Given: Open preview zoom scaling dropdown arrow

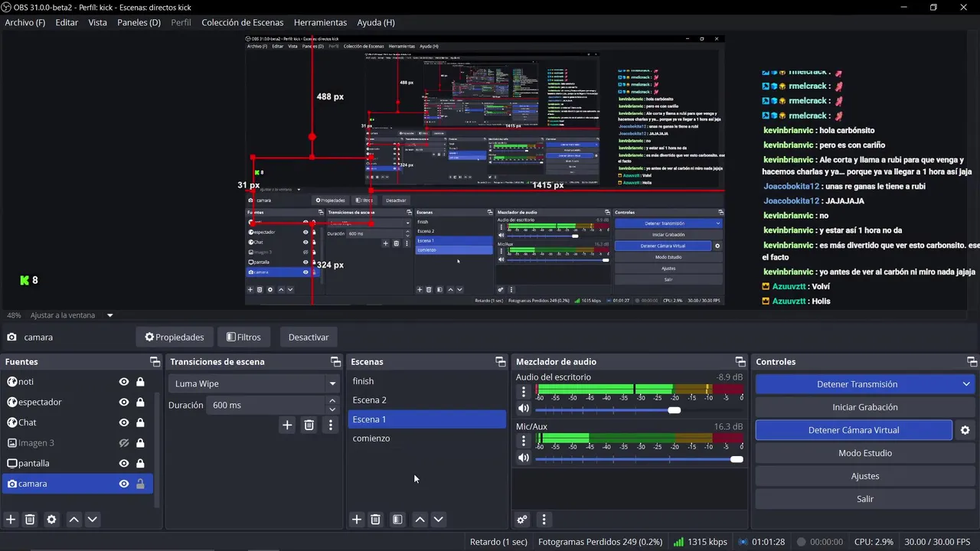Looking at the screenshot, I should [x=109, y=315].
